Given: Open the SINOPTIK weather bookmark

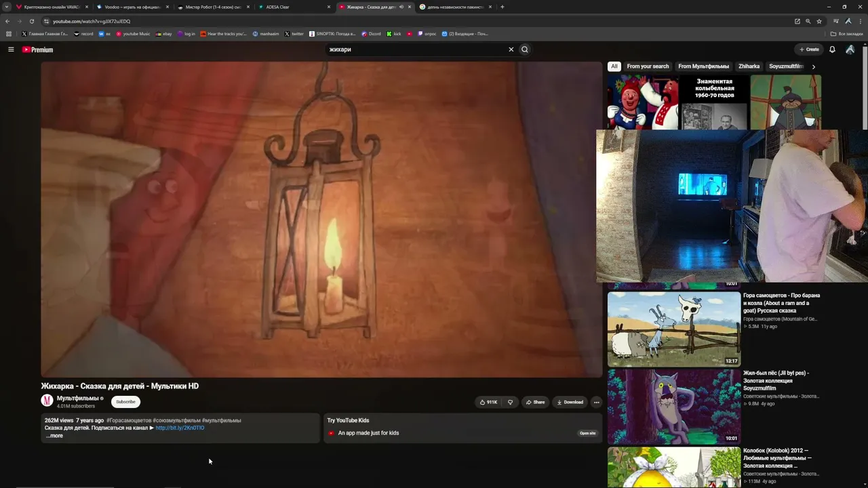Looking at the screenshot, I should point(332,33).
